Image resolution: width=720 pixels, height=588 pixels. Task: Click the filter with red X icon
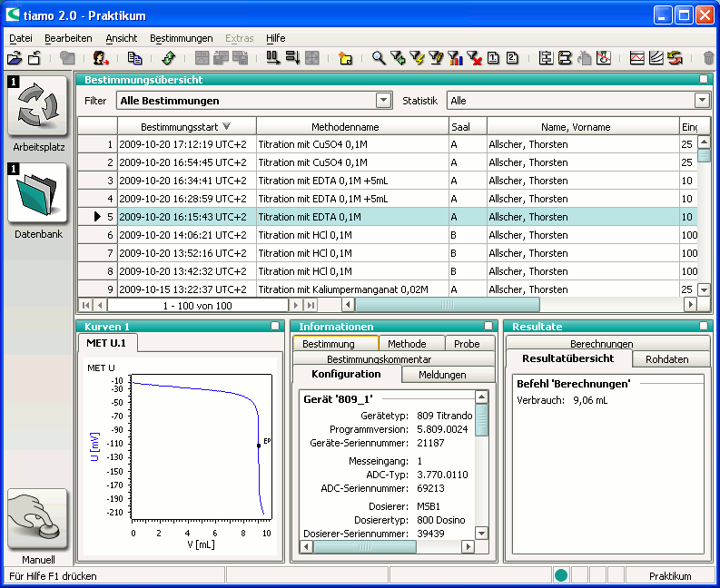[x=473, y=58]
